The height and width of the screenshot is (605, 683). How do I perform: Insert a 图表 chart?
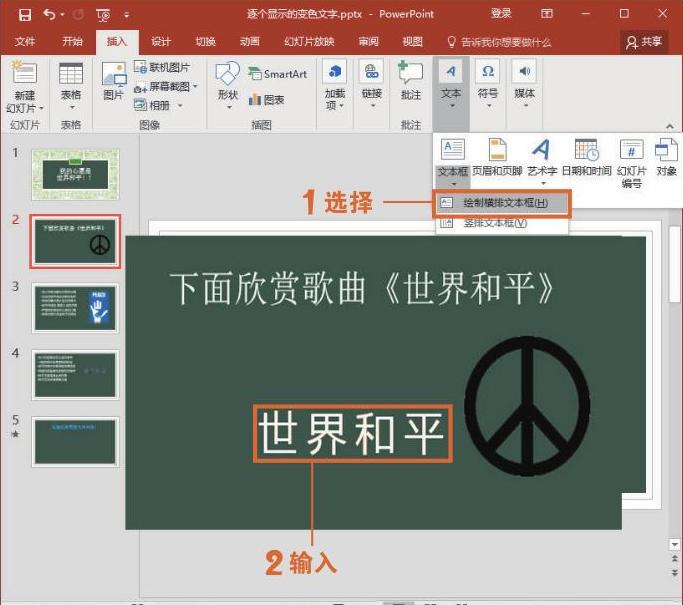tap(267, 100)
